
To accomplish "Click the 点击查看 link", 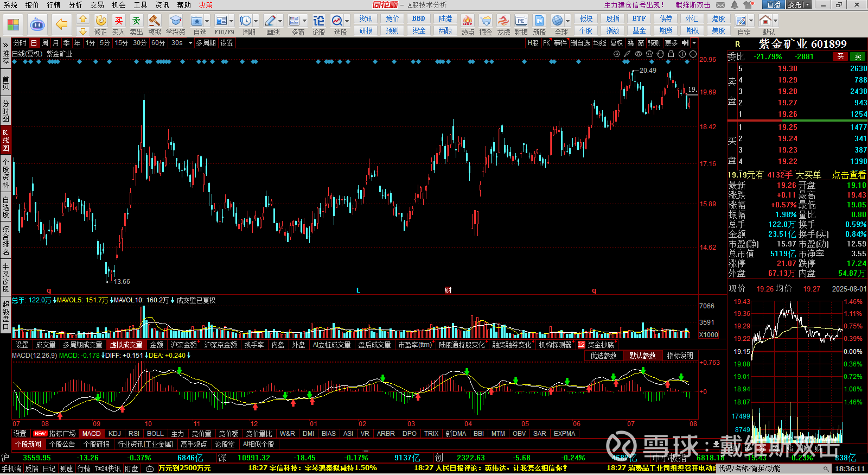I will [849, 175].
